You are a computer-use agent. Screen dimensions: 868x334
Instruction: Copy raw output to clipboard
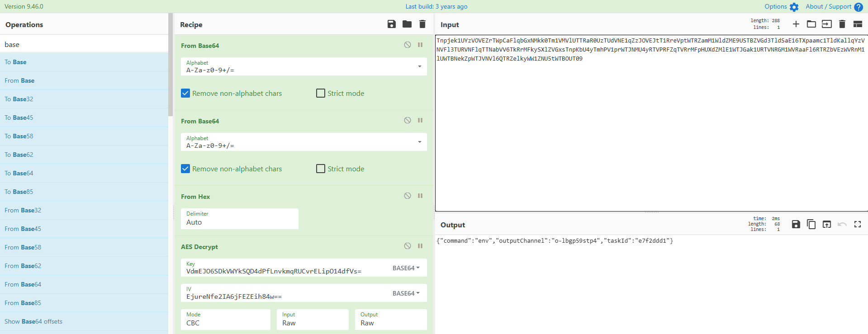811,225
